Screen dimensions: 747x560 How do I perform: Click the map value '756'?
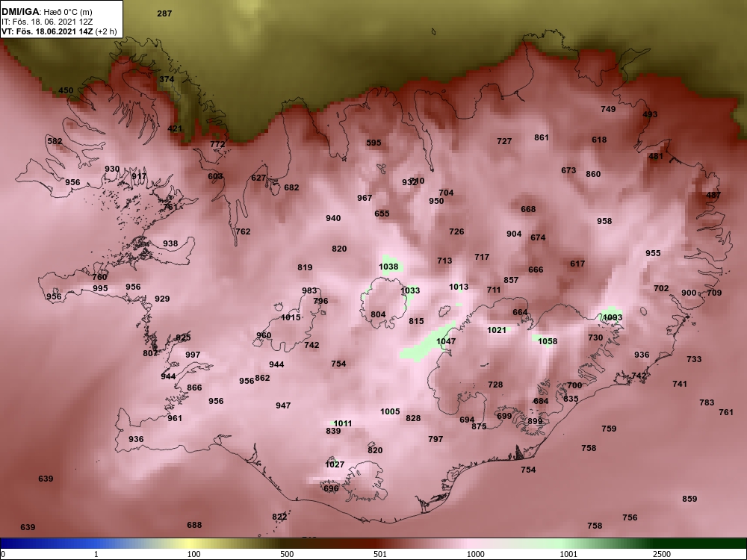(x=630, y=517)
